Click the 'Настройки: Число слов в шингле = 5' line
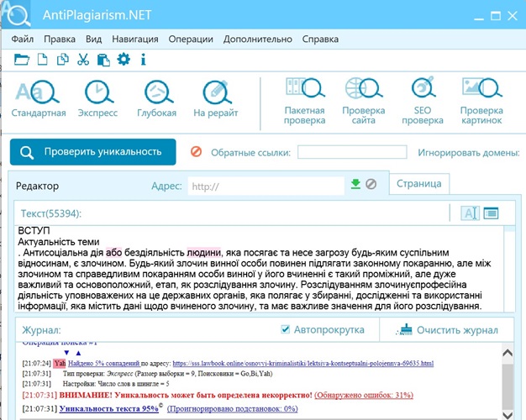 (x=116, y=384)
